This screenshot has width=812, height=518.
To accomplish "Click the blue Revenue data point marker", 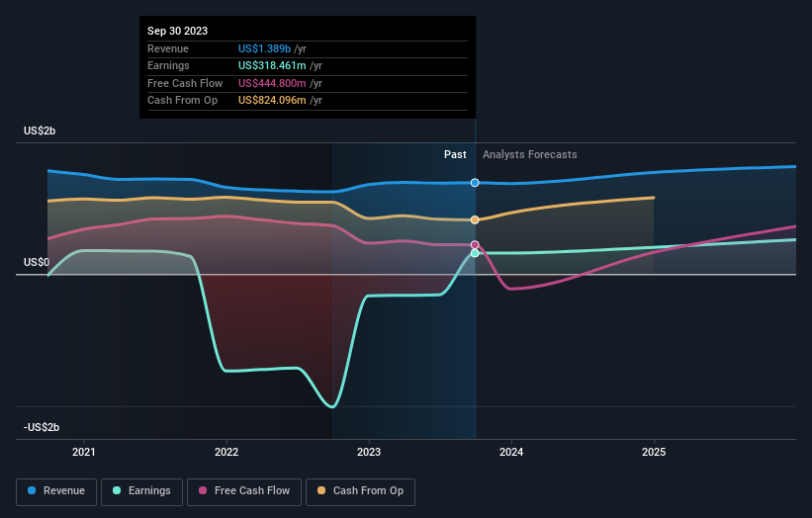I will [475, 183].
